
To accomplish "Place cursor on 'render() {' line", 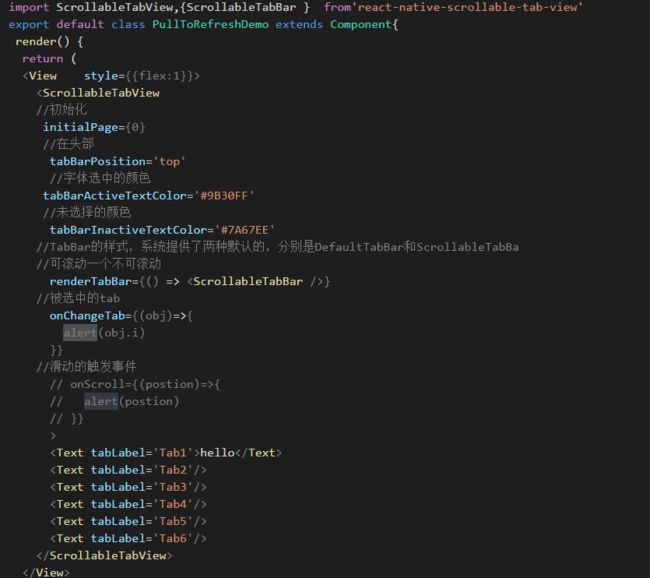I will (x=49, y=41).
